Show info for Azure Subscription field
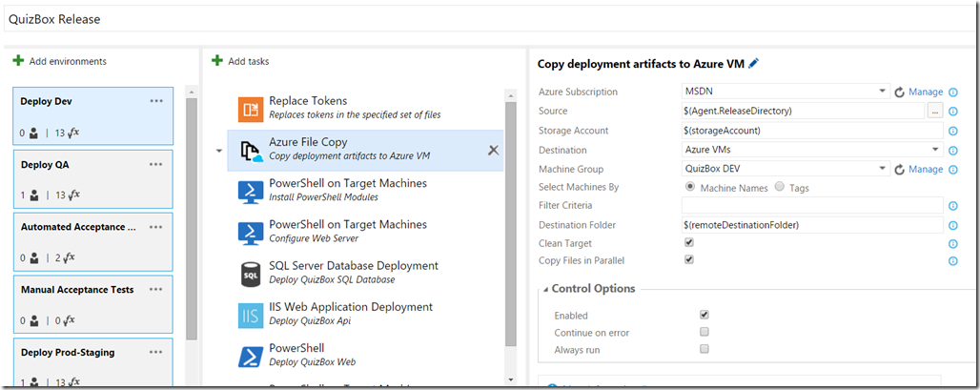Image resolution: width=980 pixels, height=390 pixels. (x=953, y=92)
